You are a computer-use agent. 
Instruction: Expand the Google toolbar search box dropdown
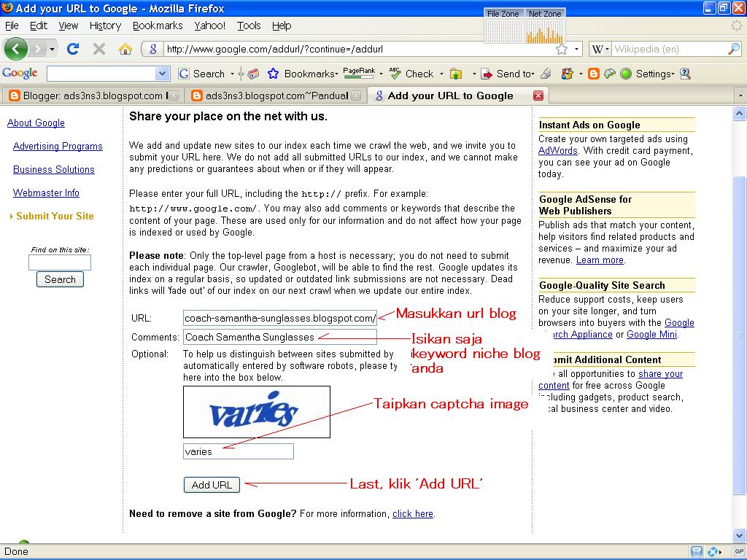pyautogui.click(x=162, y=74)
